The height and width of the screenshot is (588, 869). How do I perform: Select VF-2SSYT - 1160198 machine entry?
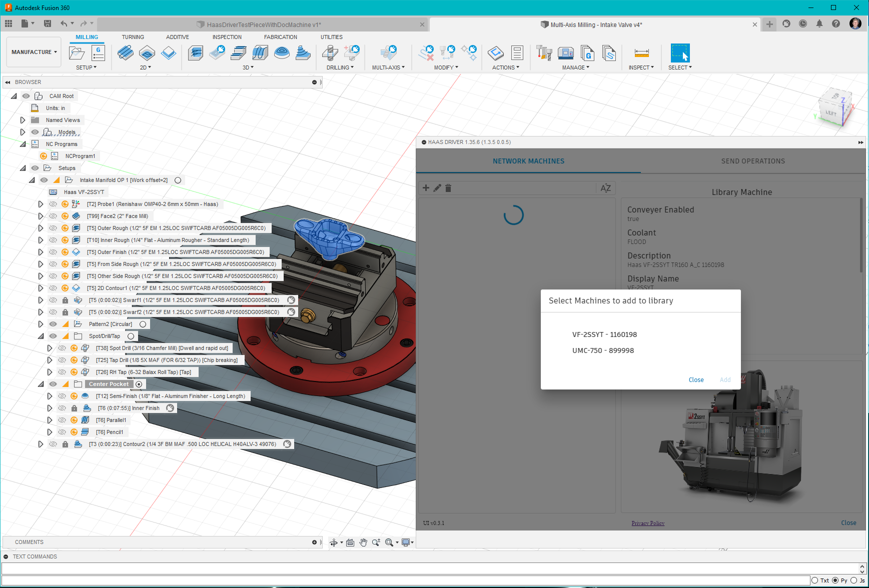point(604,334)
